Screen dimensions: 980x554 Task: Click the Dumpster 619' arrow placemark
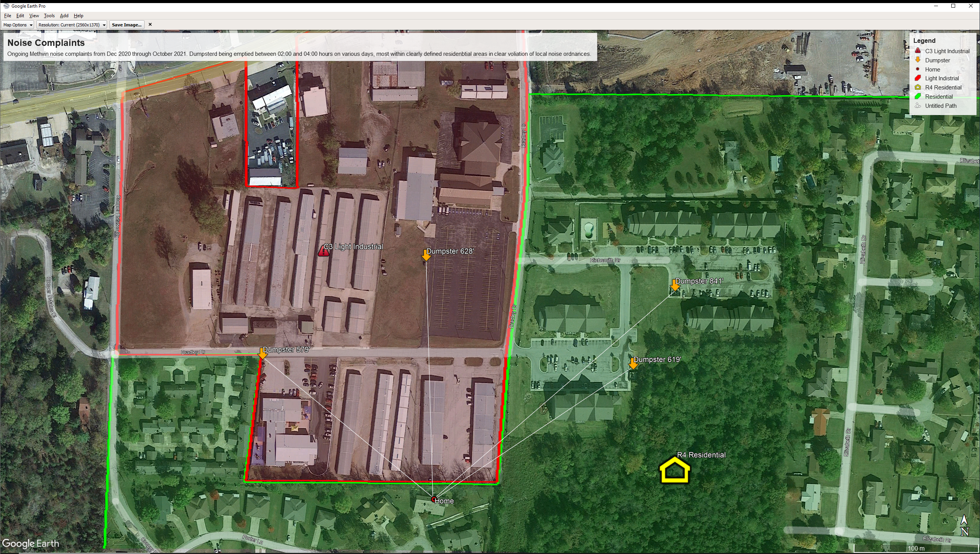[633, 364]
